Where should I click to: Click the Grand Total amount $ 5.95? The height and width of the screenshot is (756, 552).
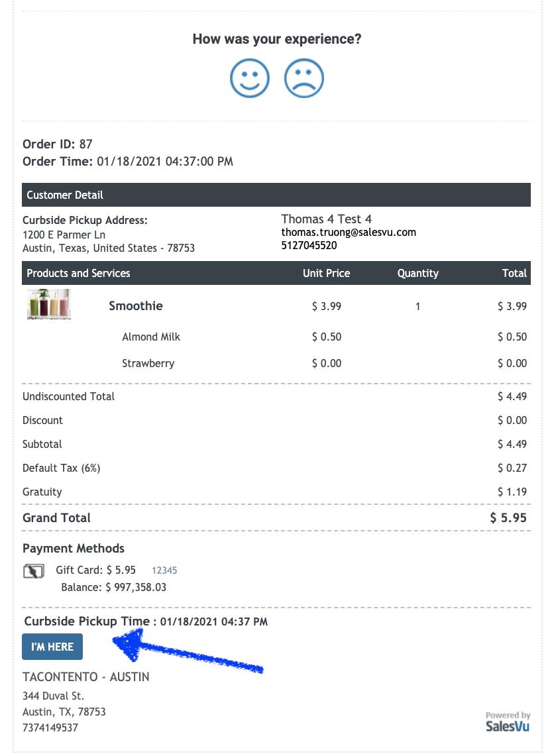click(x=508, y=518)
